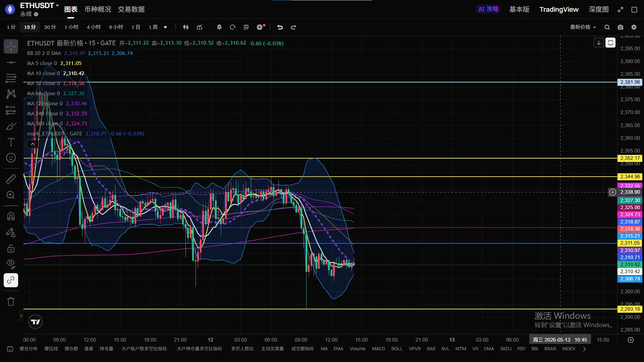Click the replay refresh icon
Image resolution: width=644 pixels, height=362 pixels.
[233, 27]
